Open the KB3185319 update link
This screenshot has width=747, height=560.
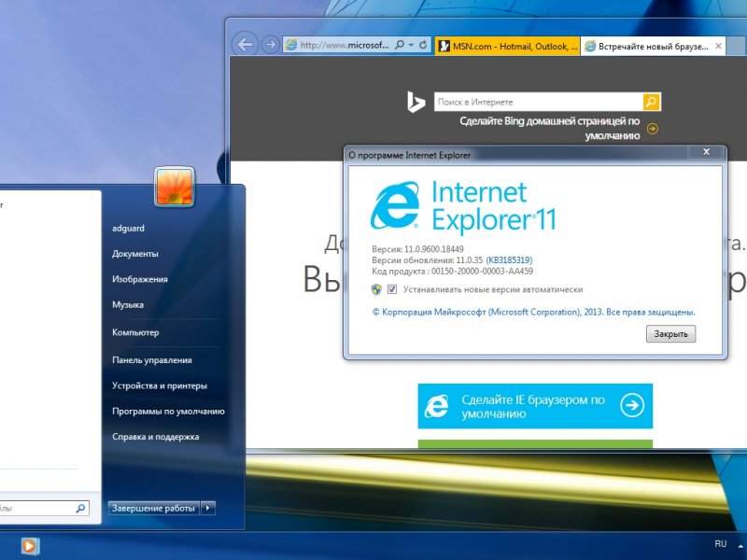[x=509, y=260]
